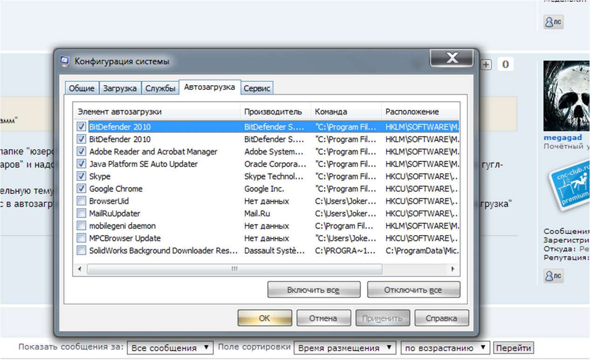Enable SolidWorks Background Downloader item
The height and width of the screenshot is (364, 590).
pos(82,250)
